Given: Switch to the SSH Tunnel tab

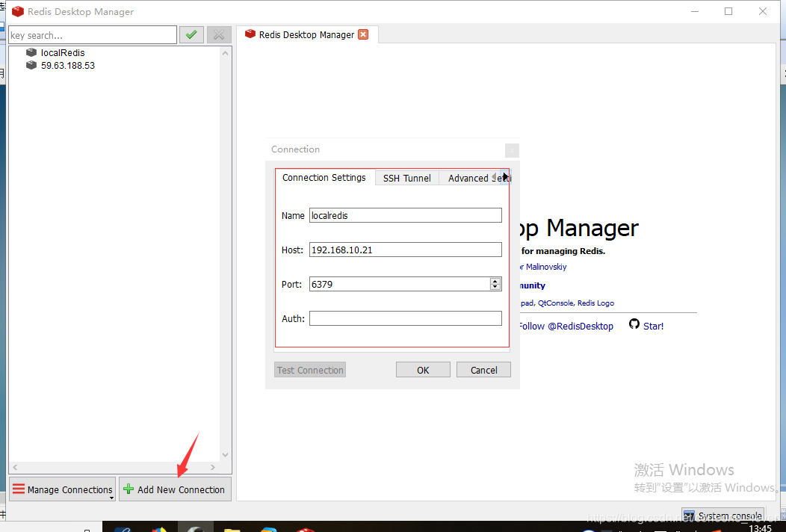Looking at the screenshot, I should pos(407,178).
